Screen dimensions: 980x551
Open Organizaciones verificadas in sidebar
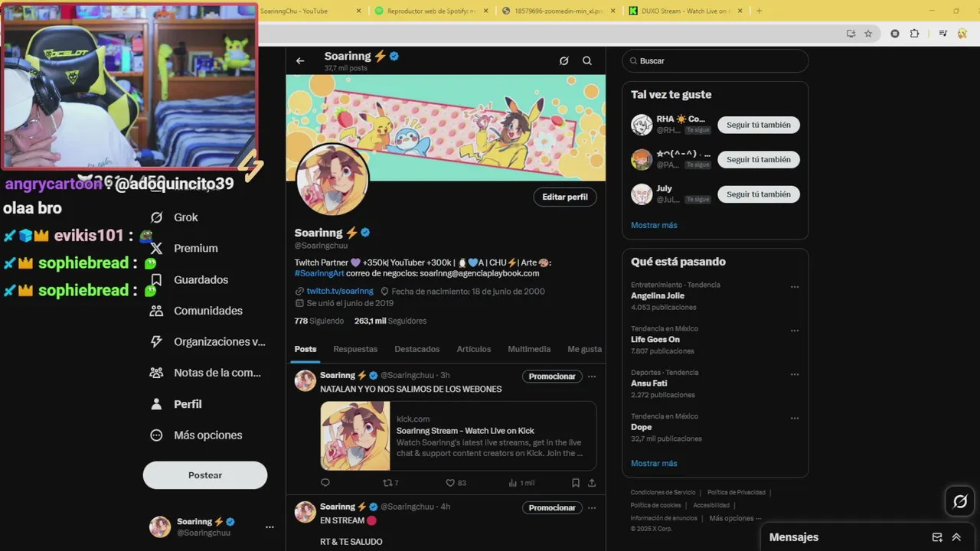tap(208, 342)
